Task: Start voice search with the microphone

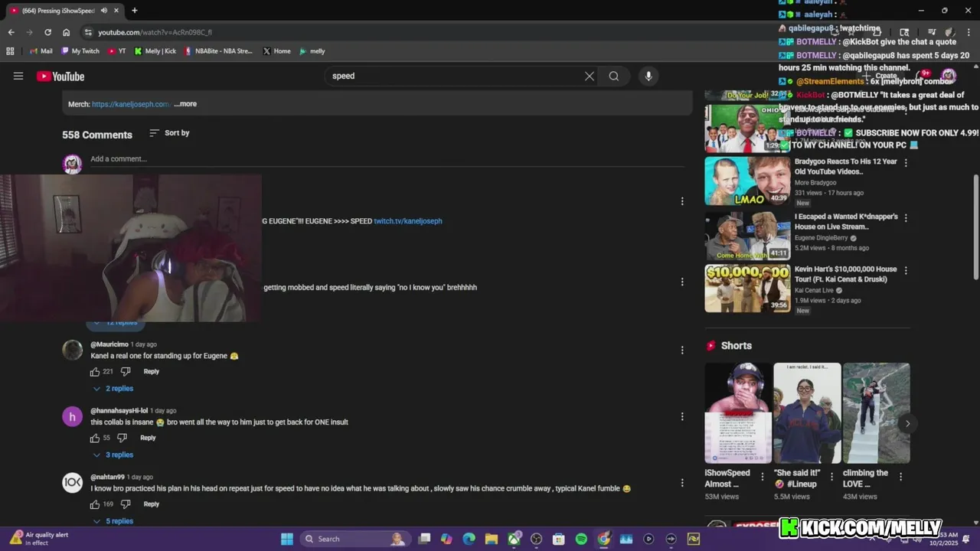Action: (648, 76)
